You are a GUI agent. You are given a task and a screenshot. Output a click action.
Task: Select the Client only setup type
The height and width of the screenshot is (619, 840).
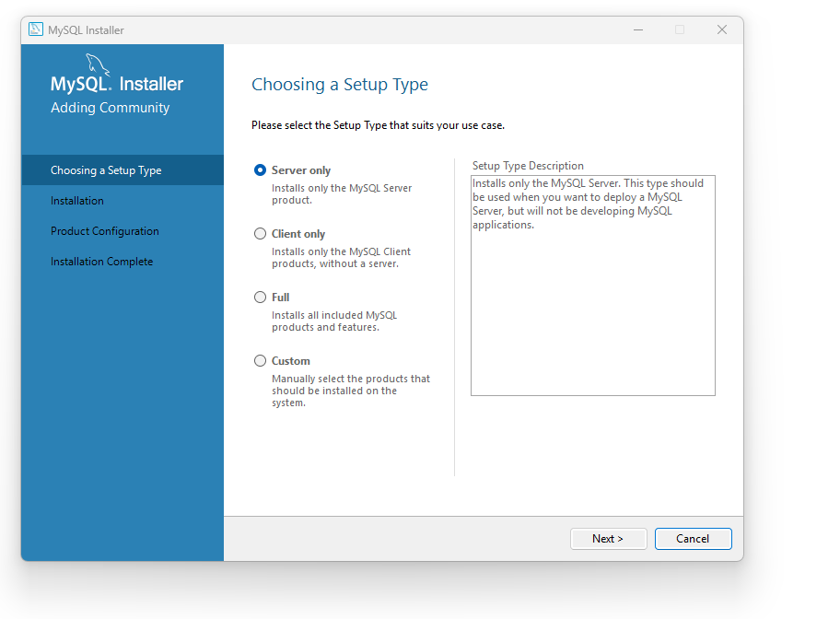pyautogui.click(x=260, y=234)
